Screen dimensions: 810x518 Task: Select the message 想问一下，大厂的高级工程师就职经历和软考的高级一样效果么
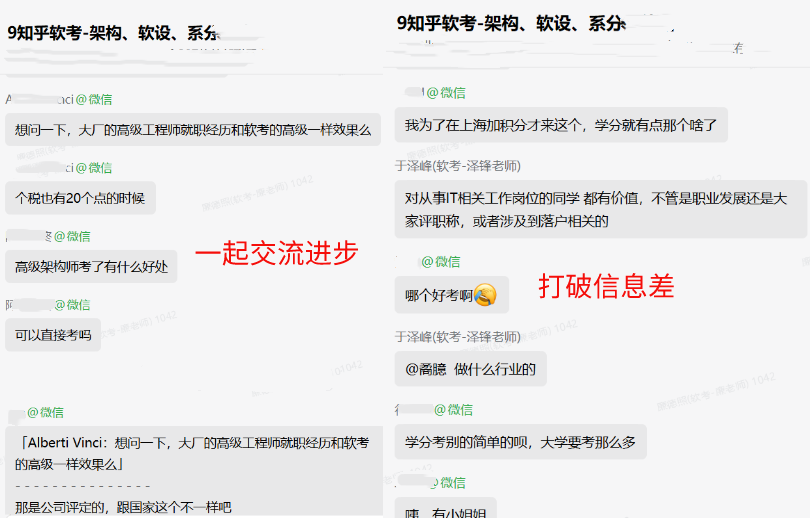pos(193,130)
